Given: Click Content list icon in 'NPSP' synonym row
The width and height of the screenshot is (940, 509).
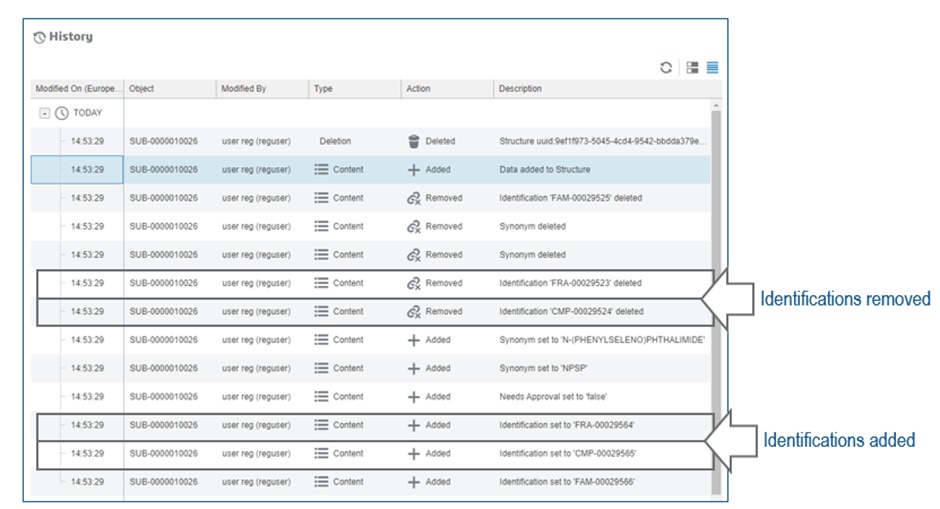Looking at the screenshot, I should (322, 368).
